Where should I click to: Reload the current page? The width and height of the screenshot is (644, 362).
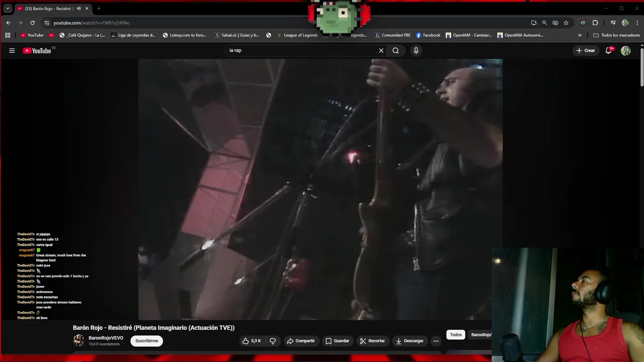[x=33, y=23]
